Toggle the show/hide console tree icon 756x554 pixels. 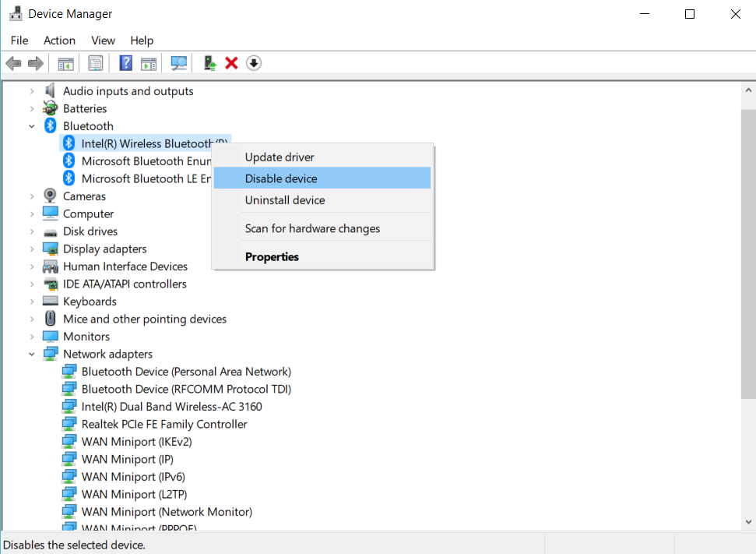[x=65, y=63]
